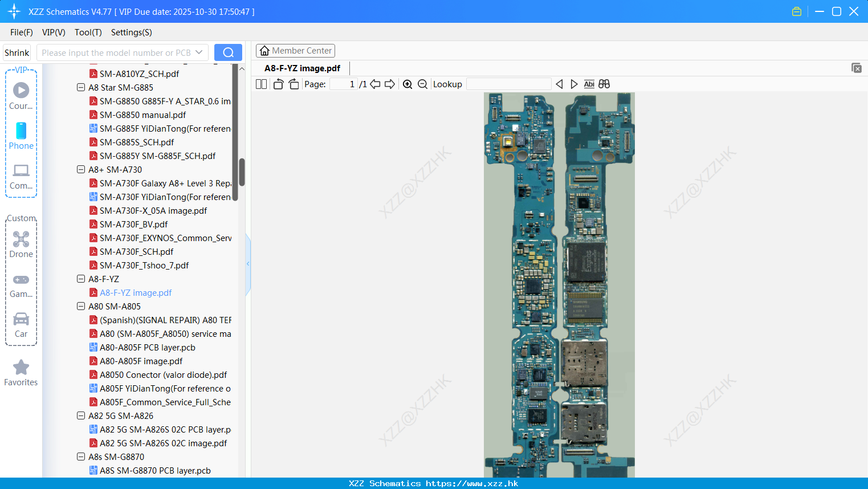This screenshot has height=489, width=868.
Task: Collapse the A80 SM-A805 folder
Action: (x=81, y=306)
